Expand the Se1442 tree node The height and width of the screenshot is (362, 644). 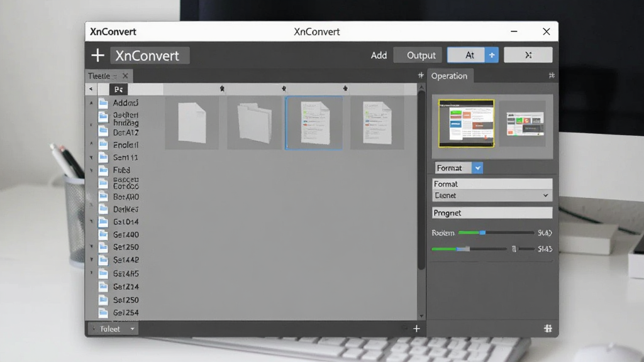pos(91,260)
